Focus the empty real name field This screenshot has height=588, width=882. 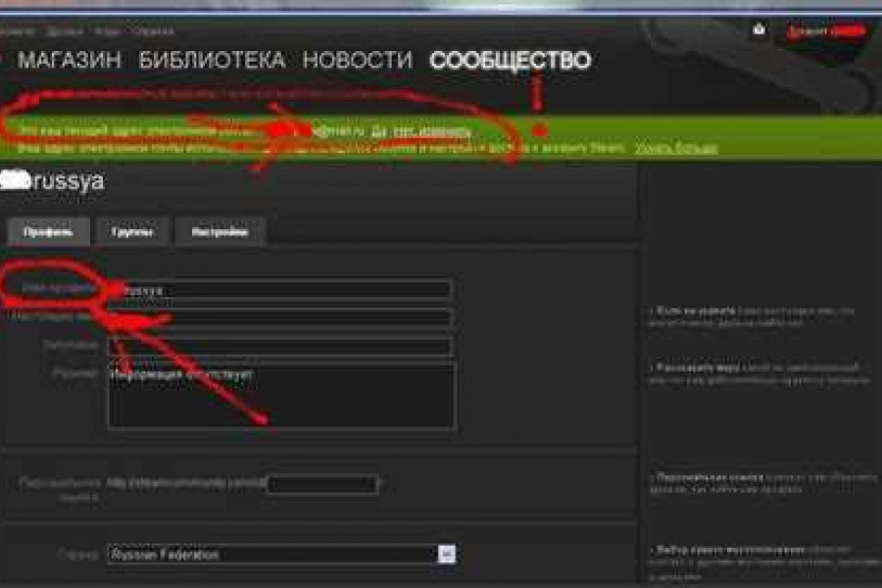click(279, 318)
